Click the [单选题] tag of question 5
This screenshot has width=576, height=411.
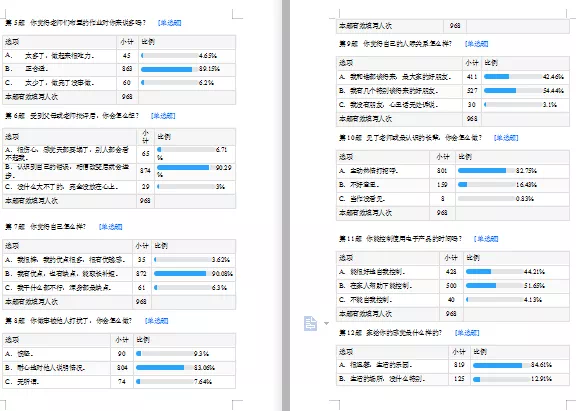pyautogui.click(x=170, y=23)
